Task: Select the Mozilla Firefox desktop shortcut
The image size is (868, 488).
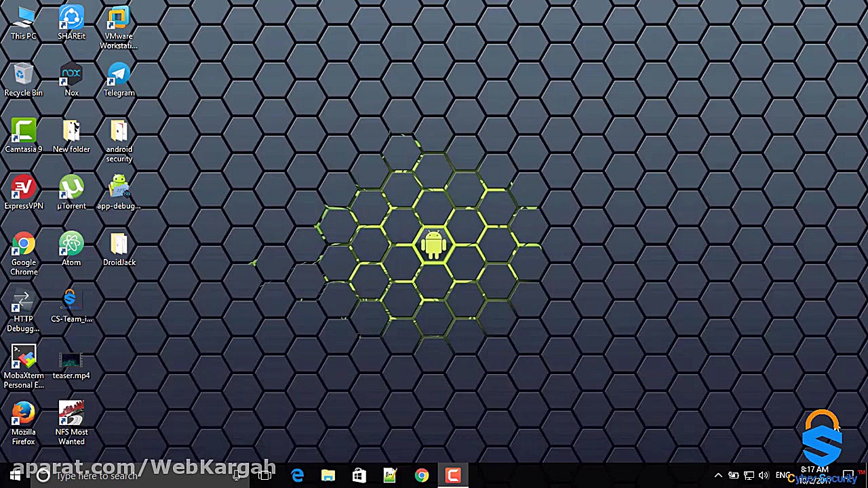Action: tap(24, 424)
